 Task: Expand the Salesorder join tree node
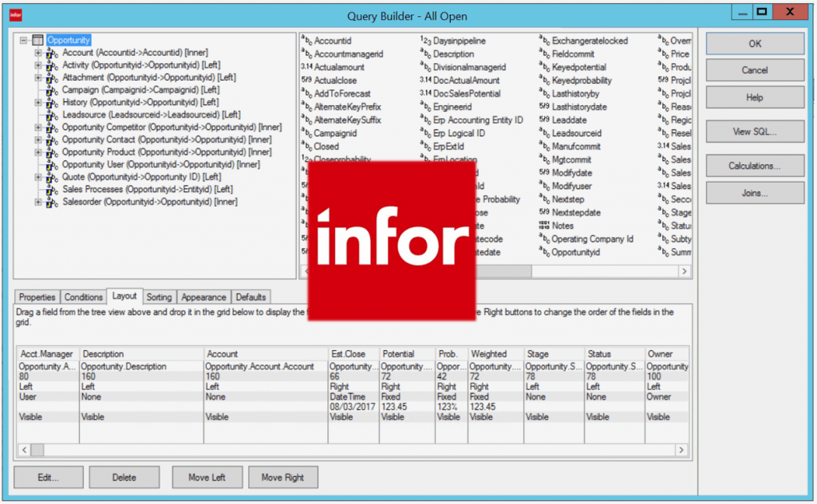[x=38, y=202]
